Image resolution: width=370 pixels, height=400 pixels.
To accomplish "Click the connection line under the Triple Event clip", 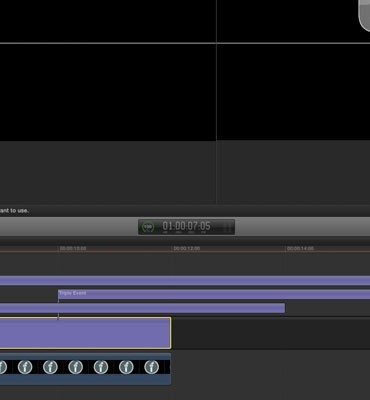I will [58, 308].
